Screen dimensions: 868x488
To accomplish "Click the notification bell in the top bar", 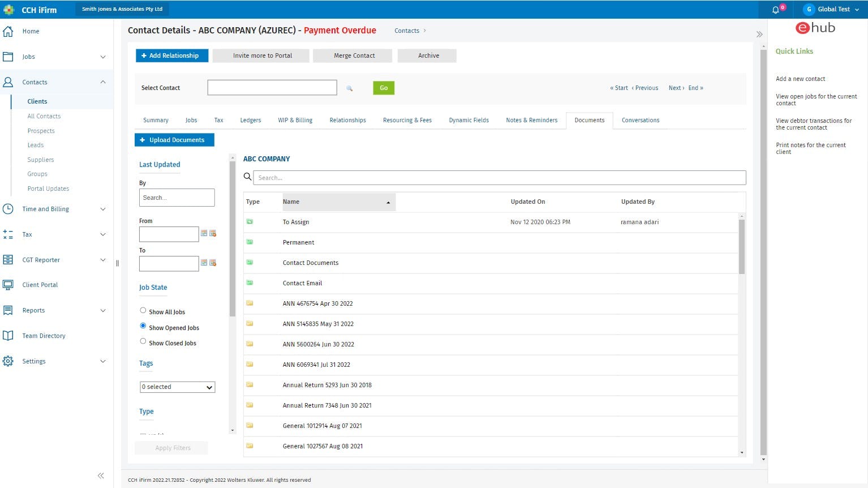I will (x=775, y=9).
